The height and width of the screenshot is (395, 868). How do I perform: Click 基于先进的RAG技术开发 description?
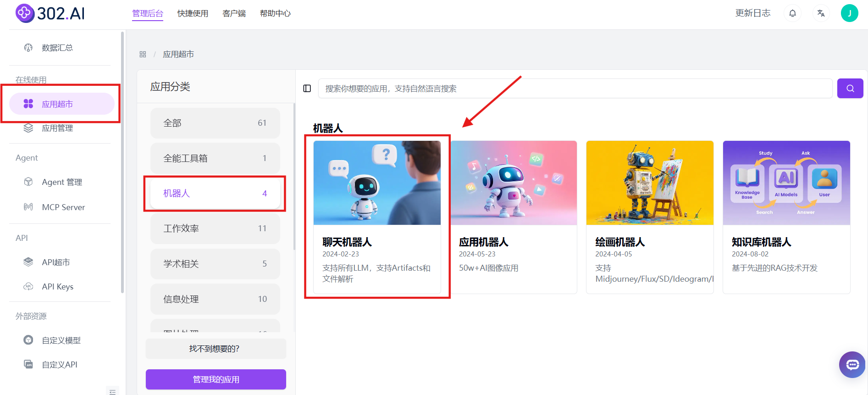[x=775, y=268]
